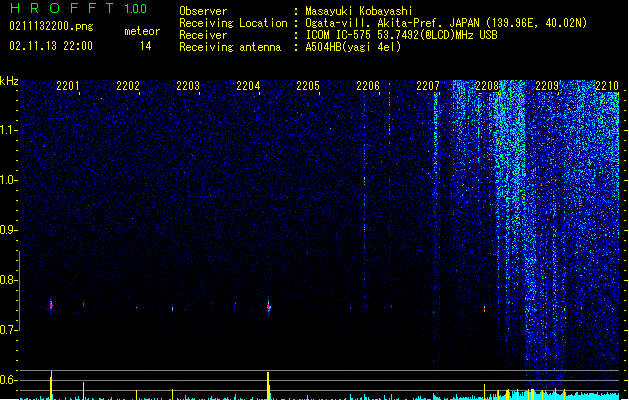Click the Receiving Location label
Screen dimensions: 629x400
click(x=233, y=23)
